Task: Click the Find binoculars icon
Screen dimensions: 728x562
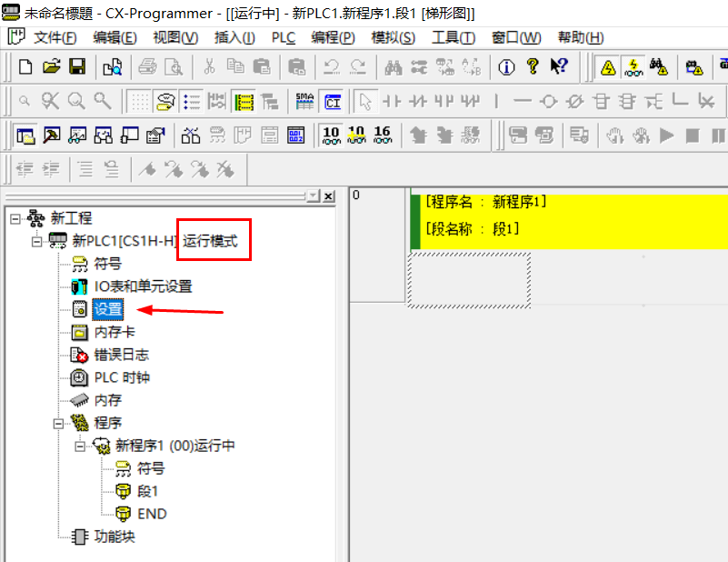Action: 394,68
